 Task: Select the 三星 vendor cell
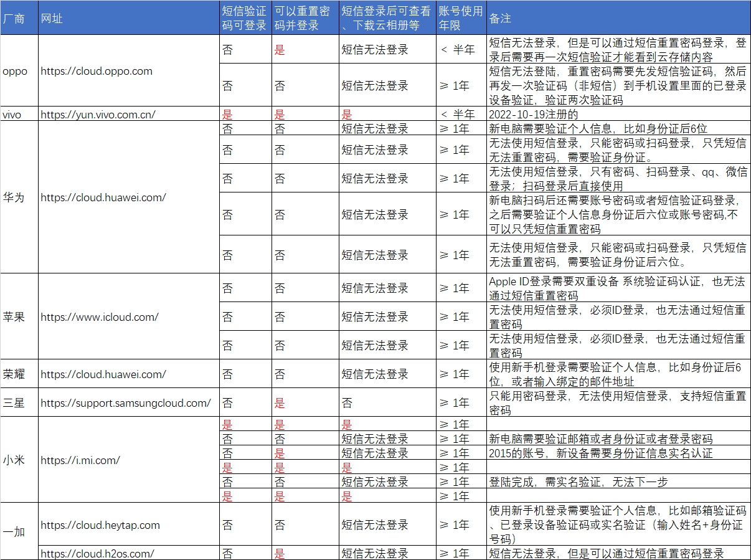[19, 402]
